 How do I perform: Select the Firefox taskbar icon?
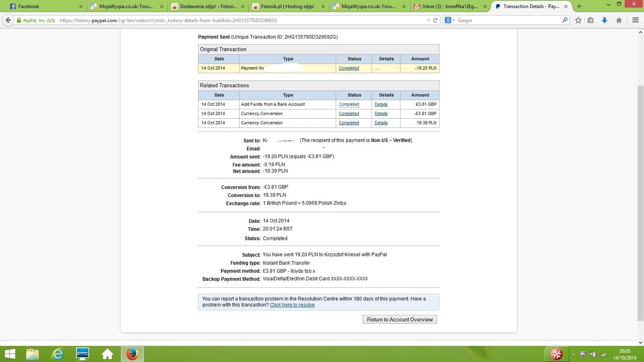click(x=132, y=354)
